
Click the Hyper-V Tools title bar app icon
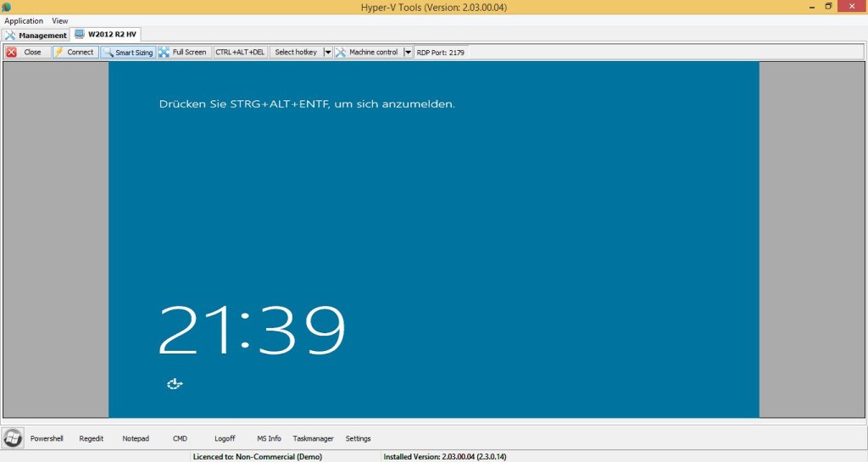(7, 7)
